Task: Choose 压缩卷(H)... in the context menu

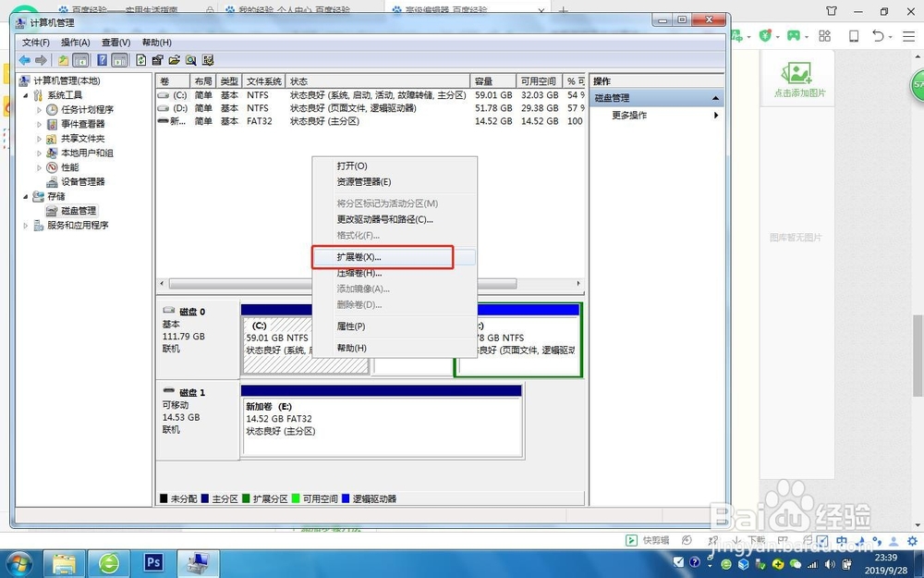Action: pyautogui.click(x=394, y=273)
